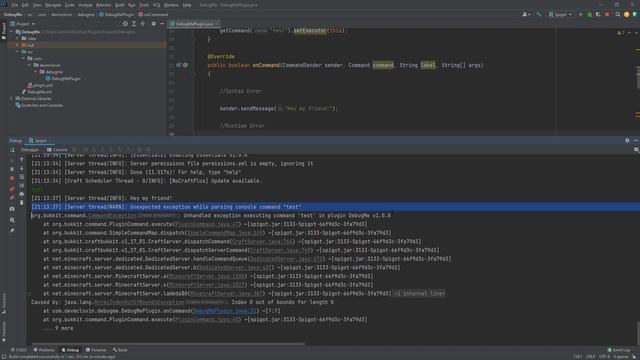The height and width of the screenshot is (360, 640).
Task: Click onCommand in navigation breadcrumb
Action: point(153,14)
